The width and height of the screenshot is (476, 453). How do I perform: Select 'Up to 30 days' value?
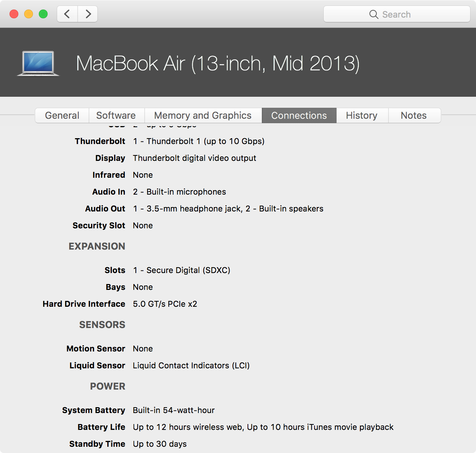(x=160, y=444)
